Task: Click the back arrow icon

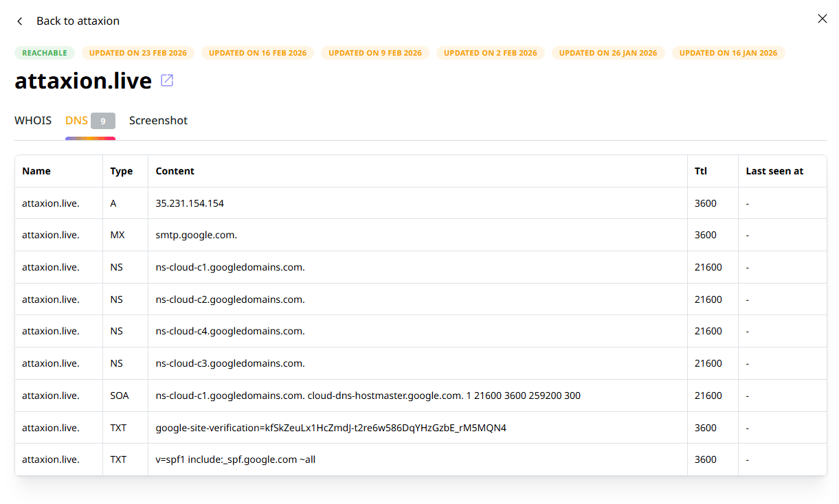Action: 19,21
